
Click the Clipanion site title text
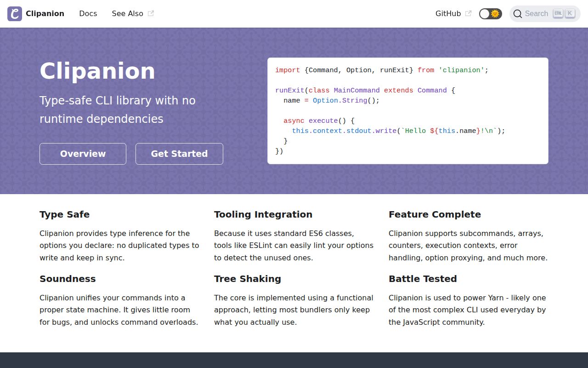45,14
